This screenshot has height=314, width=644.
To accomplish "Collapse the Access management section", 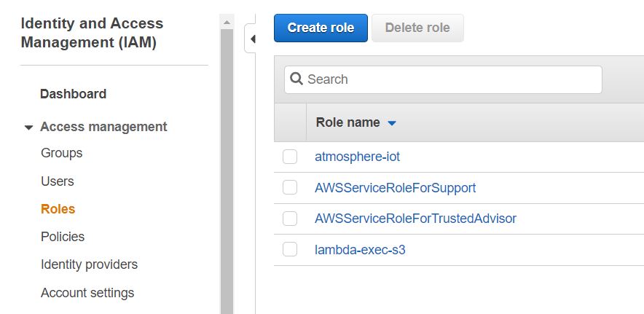I will tap(28, 127).
